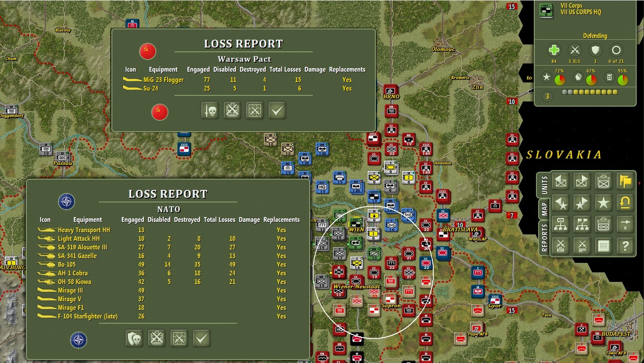644x363 pixels.
Task: Click crossed swords with text lines icon
Action: tap(582, 246)
